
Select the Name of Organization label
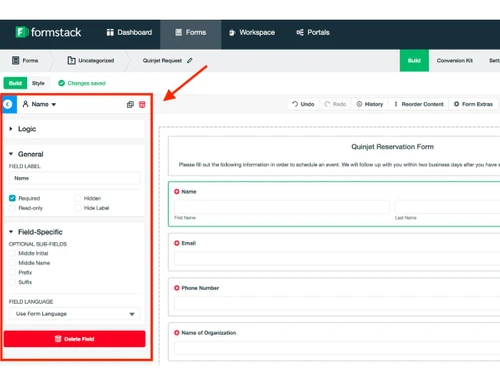(x=209, y=333)
